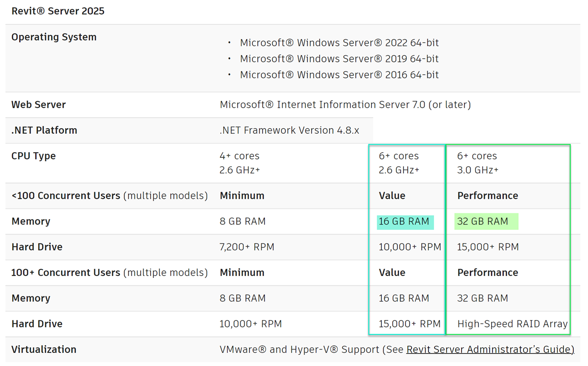Click the <100 Concurrent Users row header
The height and width of the screenshot is (366, 588).
109,195
